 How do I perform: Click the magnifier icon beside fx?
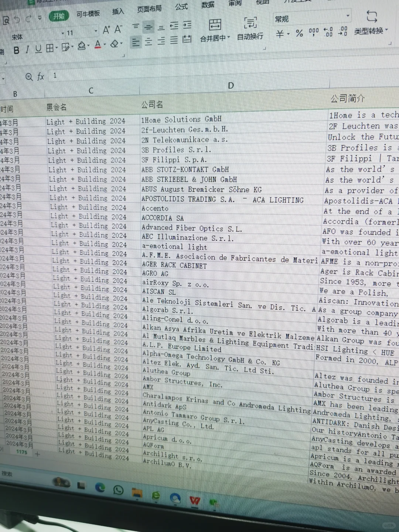pyautogui.click(x=29, y=77)
